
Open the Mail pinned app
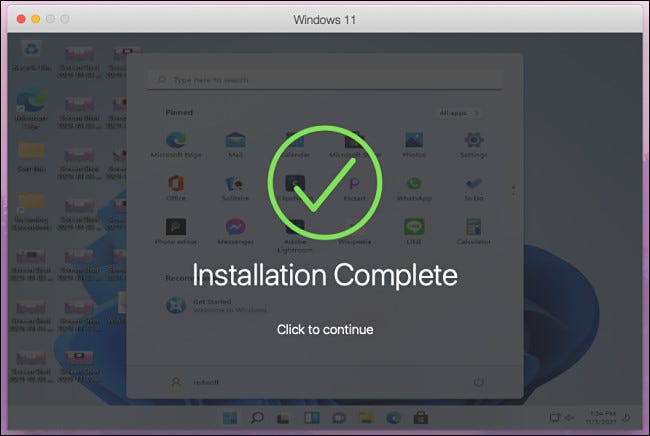[x=235, y=145]
